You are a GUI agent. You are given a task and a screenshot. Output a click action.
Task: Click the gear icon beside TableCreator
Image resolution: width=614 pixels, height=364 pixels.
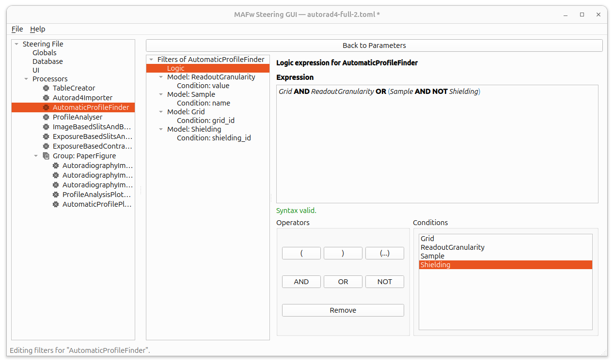pos(46,88)
